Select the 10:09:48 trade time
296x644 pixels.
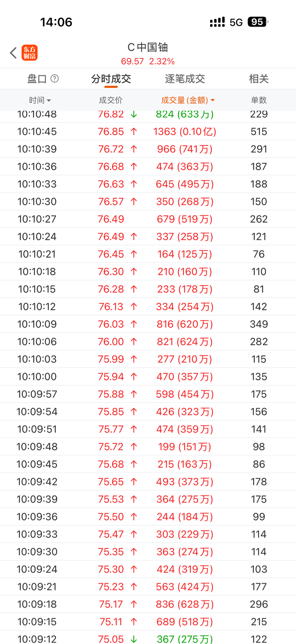[37, 446]
